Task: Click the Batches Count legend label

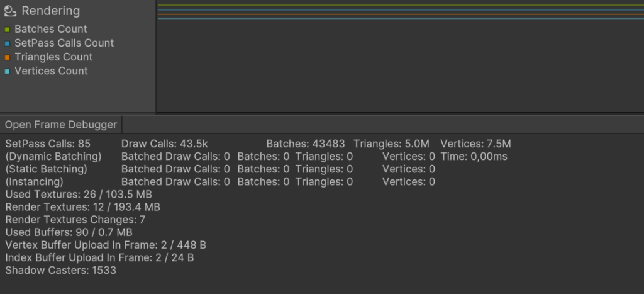Action: coord(51,29)
